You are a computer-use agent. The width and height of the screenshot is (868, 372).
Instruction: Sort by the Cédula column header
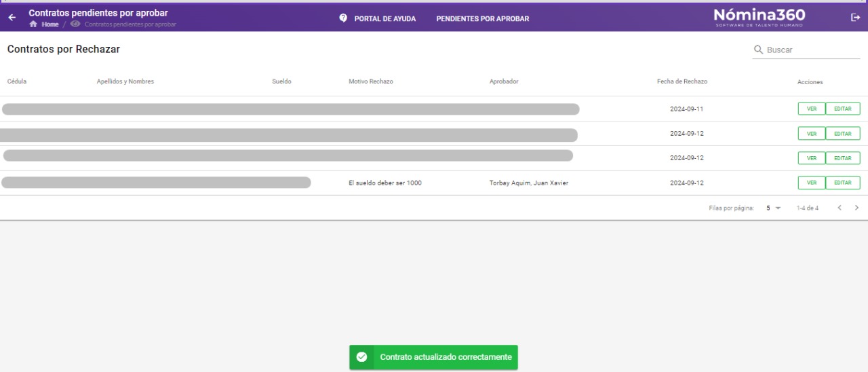tap(17, 81)
